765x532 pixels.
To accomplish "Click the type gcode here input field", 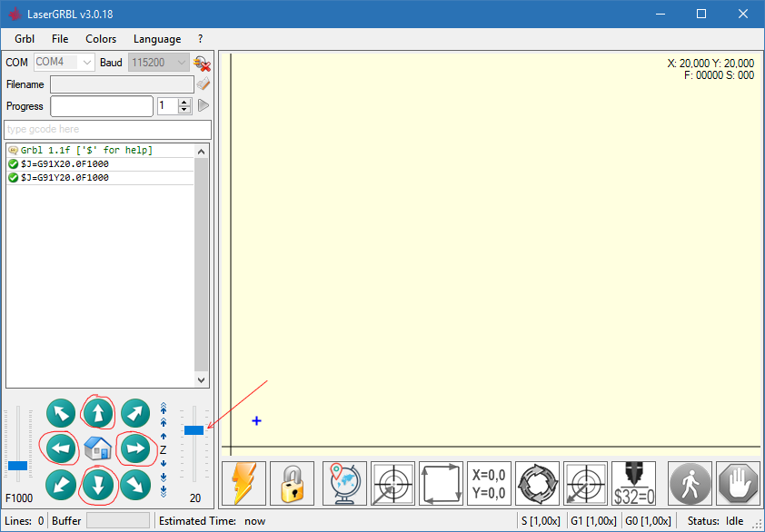I will pyautogui.click(x=107, y=129).
